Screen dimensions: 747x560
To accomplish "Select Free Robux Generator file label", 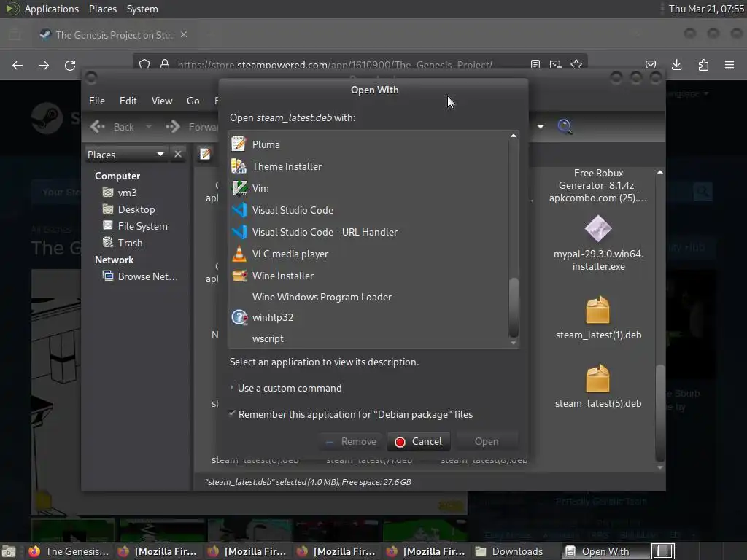I will pos(598,185).
